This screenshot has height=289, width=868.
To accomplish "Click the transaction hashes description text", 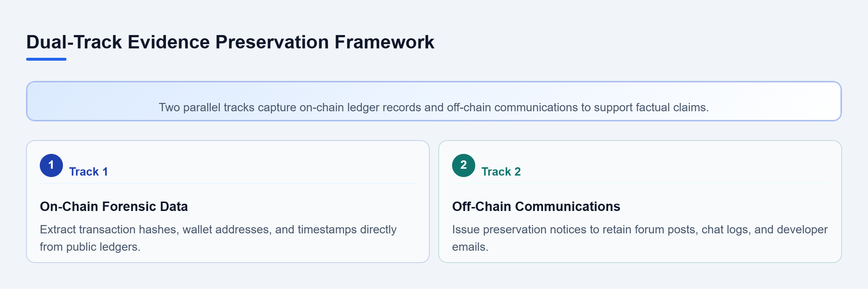I will pos(218,238).
